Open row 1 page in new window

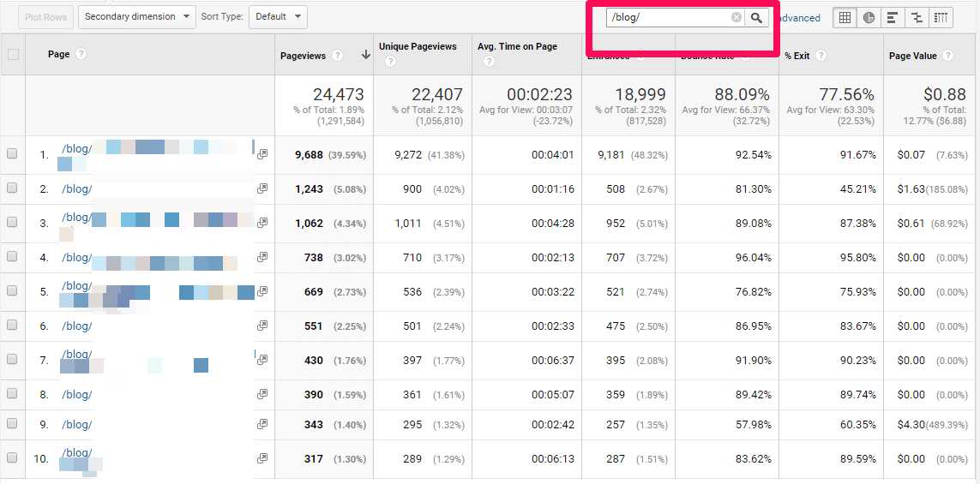(x=262, y=153)
